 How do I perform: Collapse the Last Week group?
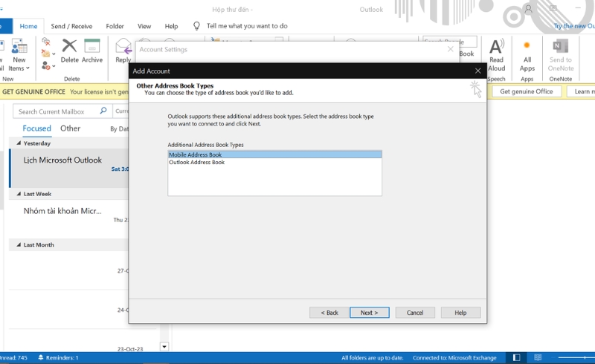(x=19, y=194)
